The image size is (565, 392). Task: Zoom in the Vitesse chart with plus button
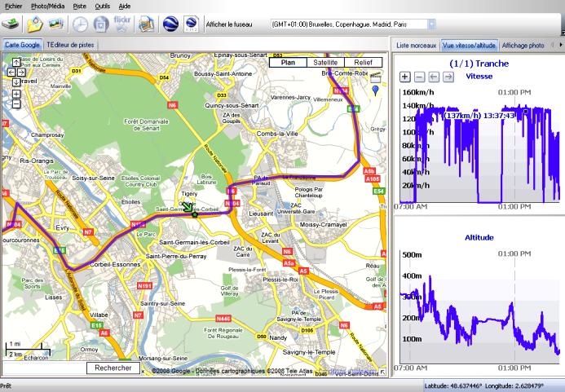[405, 77]
